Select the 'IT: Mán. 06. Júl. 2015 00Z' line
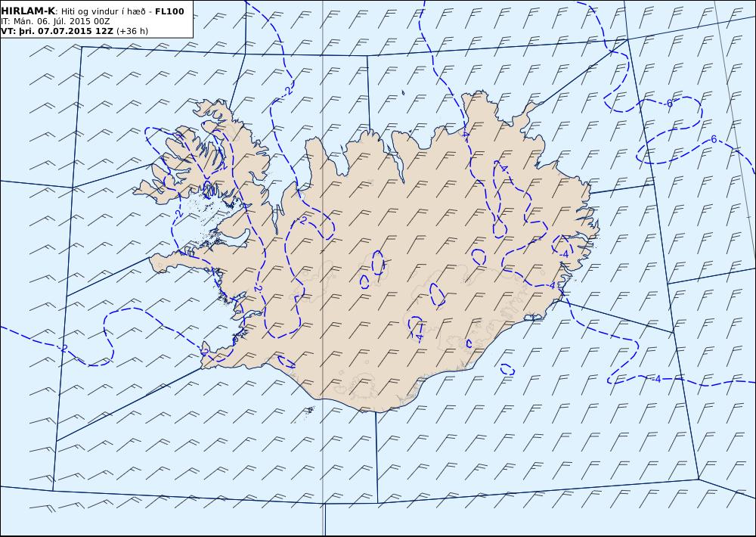The width and height of the screenshot is (756, 537). point(55,21)
